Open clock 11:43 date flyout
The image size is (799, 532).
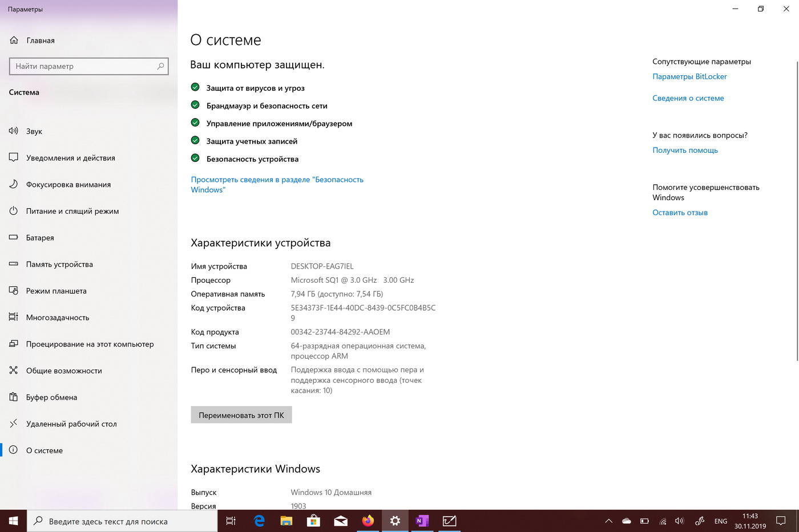point(750,521)
